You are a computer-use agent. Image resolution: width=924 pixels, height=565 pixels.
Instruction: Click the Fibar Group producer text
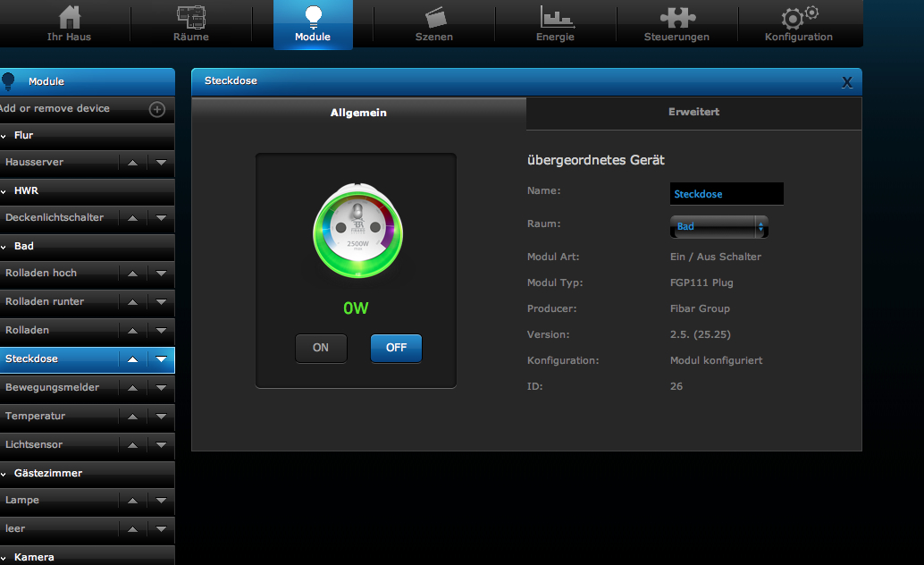[x=700, y=308]
